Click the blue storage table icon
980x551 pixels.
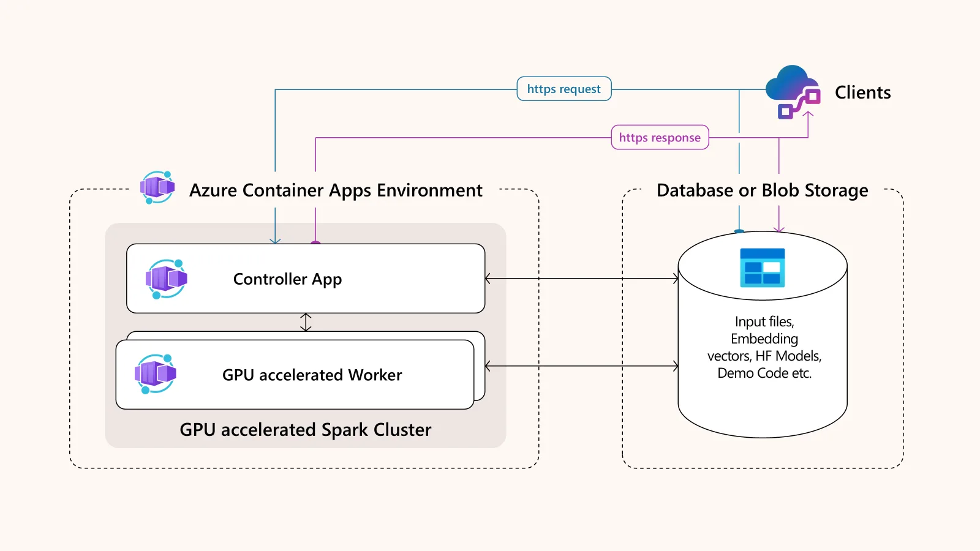point(763,268)
